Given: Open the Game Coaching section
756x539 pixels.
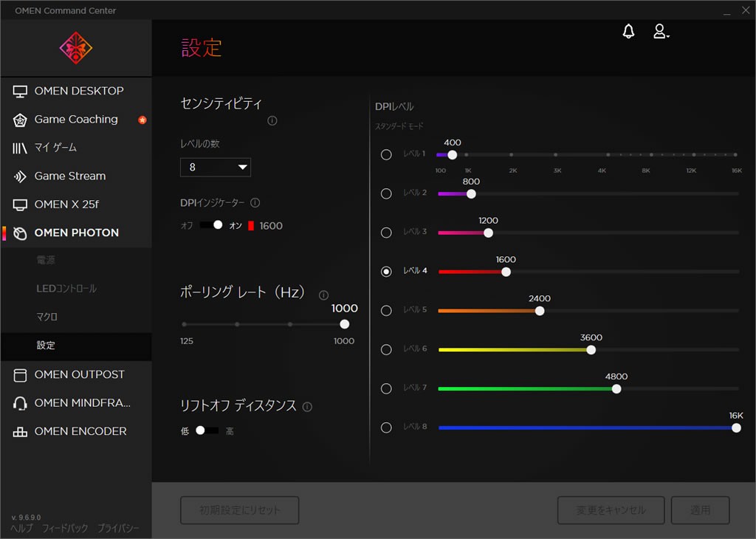Looking at the screenshot, I should pos(76,120).
